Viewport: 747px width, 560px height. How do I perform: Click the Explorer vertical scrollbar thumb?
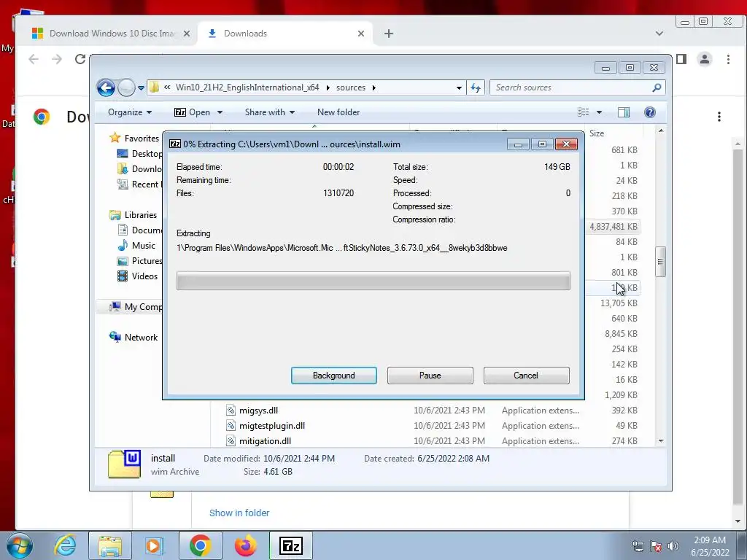tap(660, 262)
